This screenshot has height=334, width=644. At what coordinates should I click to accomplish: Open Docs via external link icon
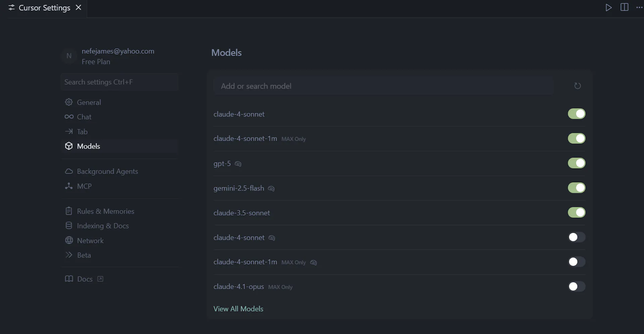[x=100, y=278]
